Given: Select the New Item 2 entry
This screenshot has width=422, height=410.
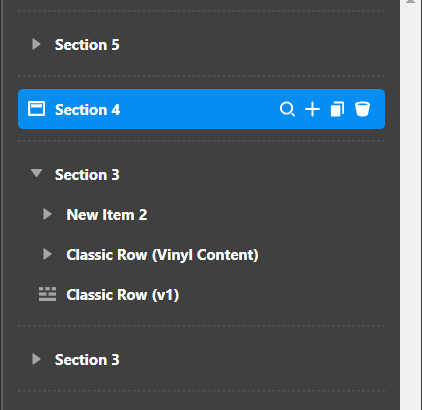Looking at the screenshot, I should click(x=107, y=215).
